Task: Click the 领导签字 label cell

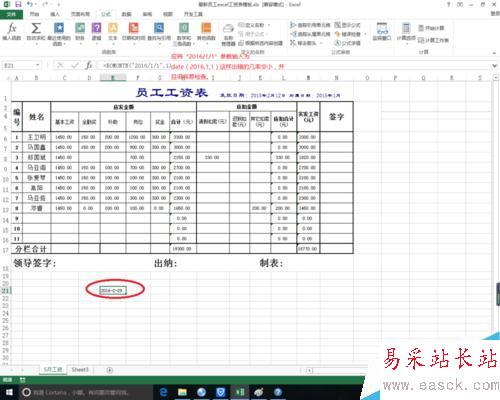Action: 35,263
